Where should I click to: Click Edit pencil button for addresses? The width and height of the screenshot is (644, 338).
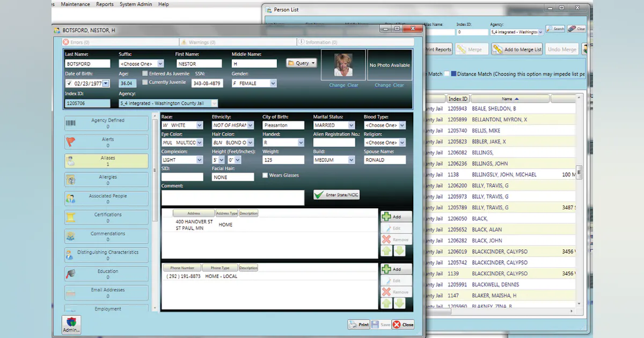click(x=396, y=229)
